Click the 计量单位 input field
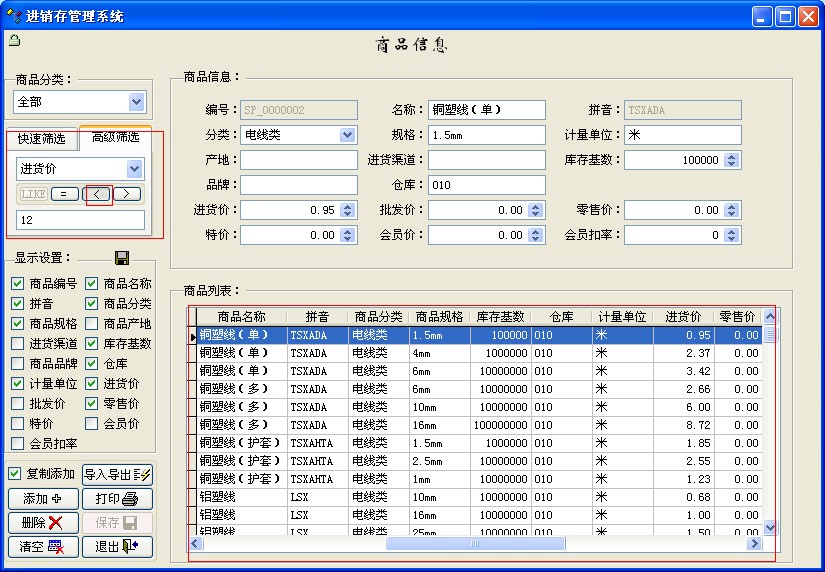825x572 pixels. click(x=683, y=135)
